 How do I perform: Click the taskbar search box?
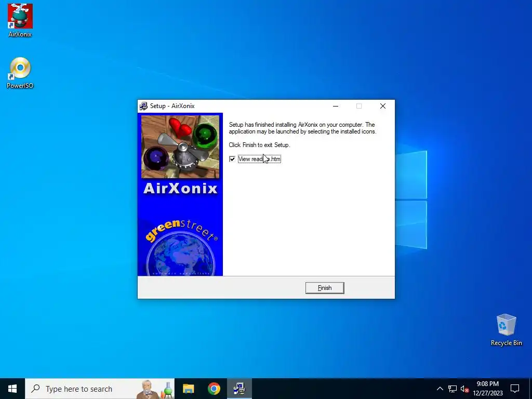tap(100, 389)
